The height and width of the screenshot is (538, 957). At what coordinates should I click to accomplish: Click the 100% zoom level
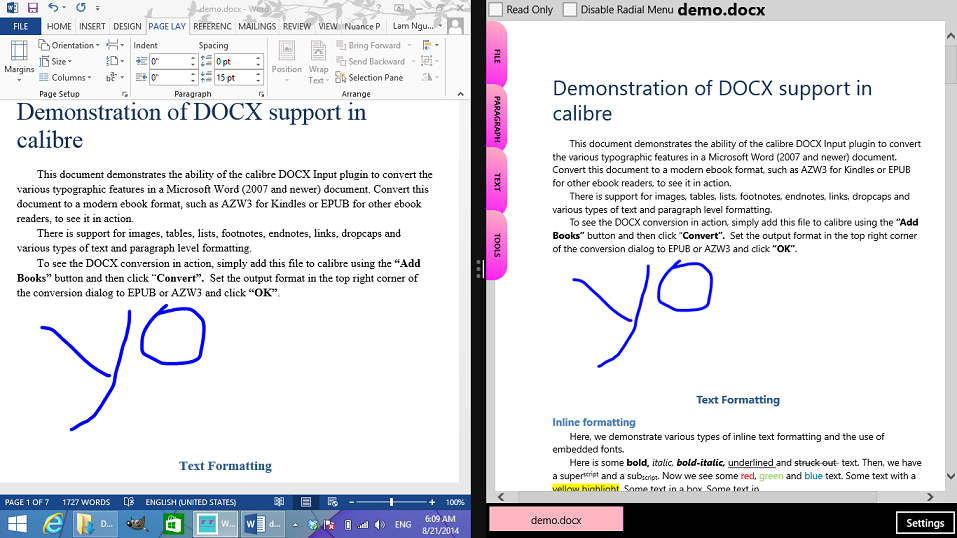455,502
